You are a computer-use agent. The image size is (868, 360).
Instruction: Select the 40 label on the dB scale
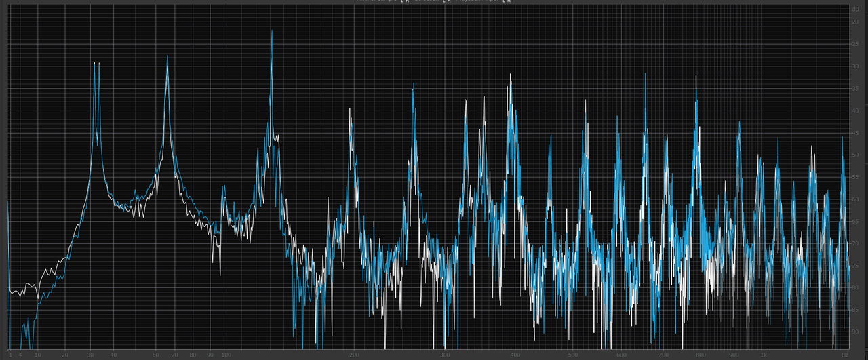(855, 111)
